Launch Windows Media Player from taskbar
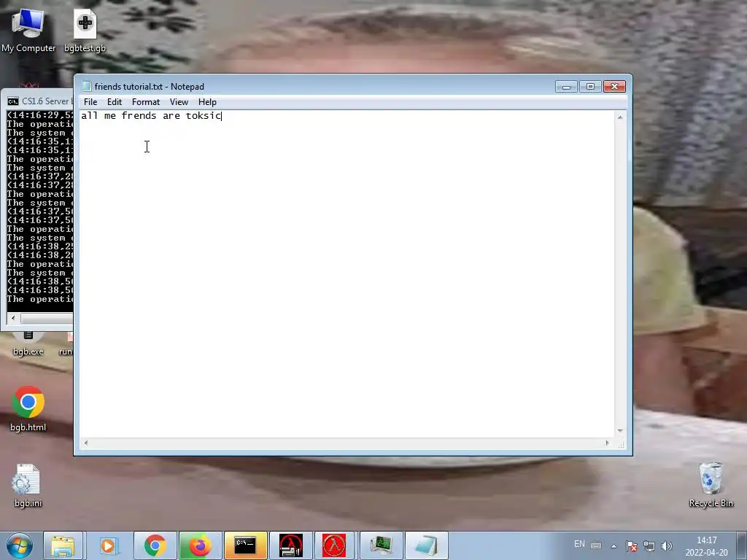The image size is (747, 560). 109,545
